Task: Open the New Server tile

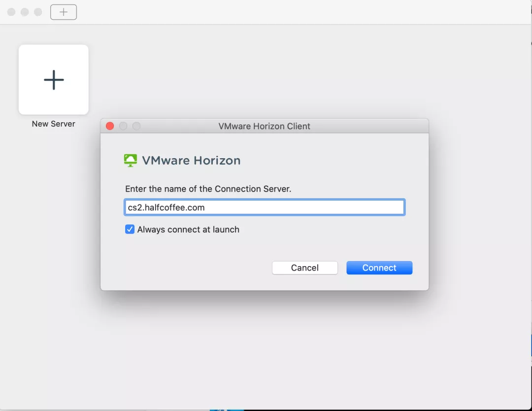Action: click(x=54, y=80)
